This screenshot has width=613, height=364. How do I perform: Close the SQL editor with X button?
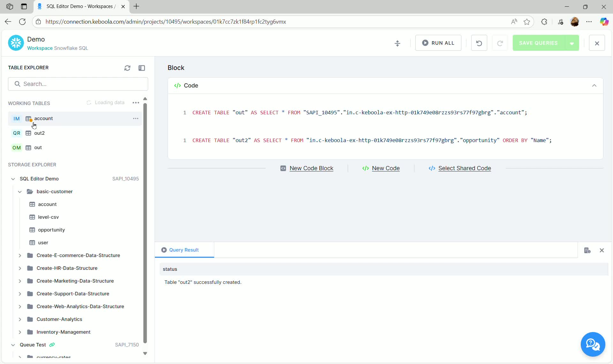(597, 43)
